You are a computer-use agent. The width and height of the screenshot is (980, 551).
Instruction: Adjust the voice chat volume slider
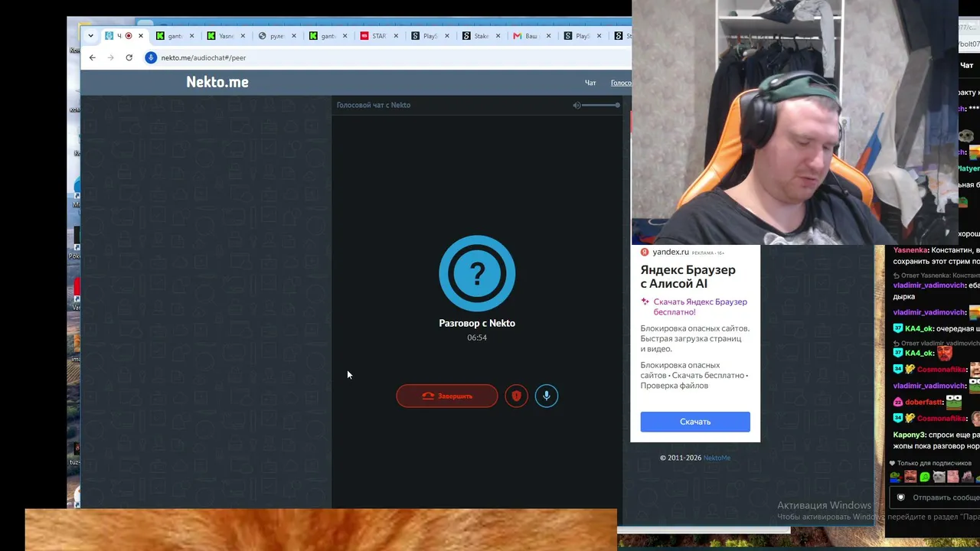tap(601, 105)
